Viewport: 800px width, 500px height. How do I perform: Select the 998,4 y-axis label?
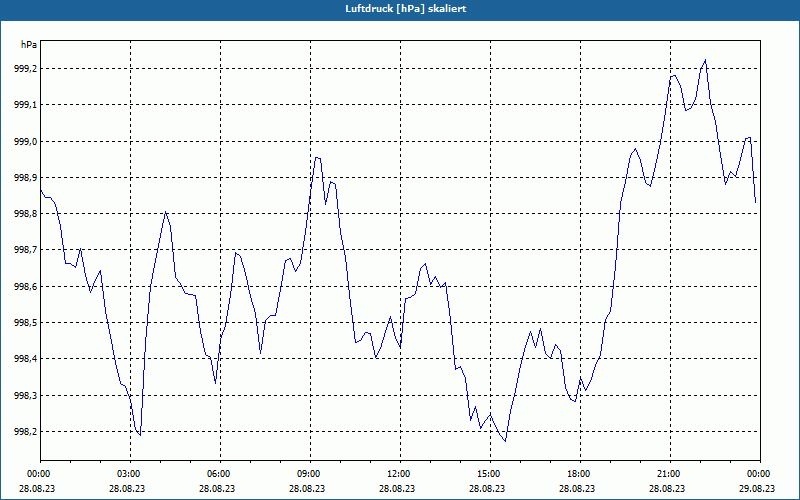pos(26,359)
